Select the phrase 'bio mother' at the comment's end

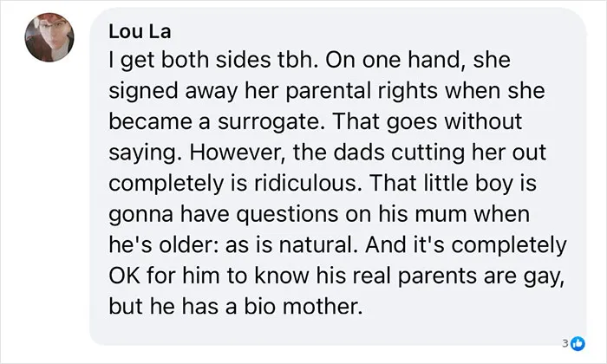point(303,306)
